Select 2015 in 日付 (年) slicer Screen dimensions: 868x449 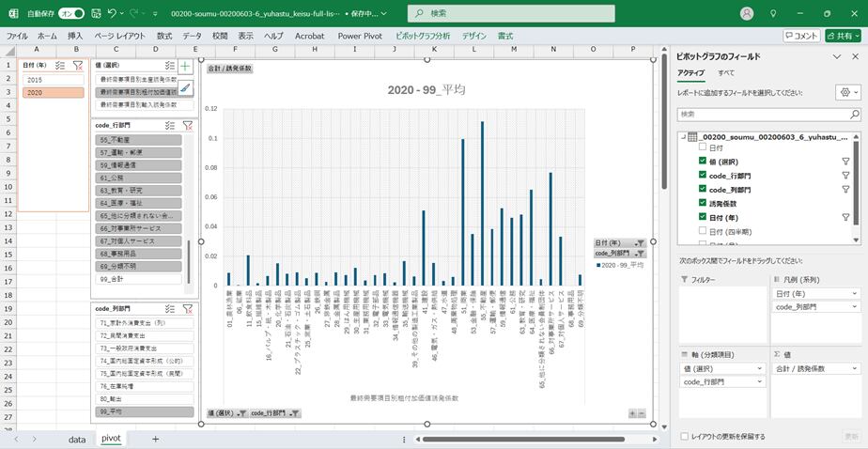[54, 80]
